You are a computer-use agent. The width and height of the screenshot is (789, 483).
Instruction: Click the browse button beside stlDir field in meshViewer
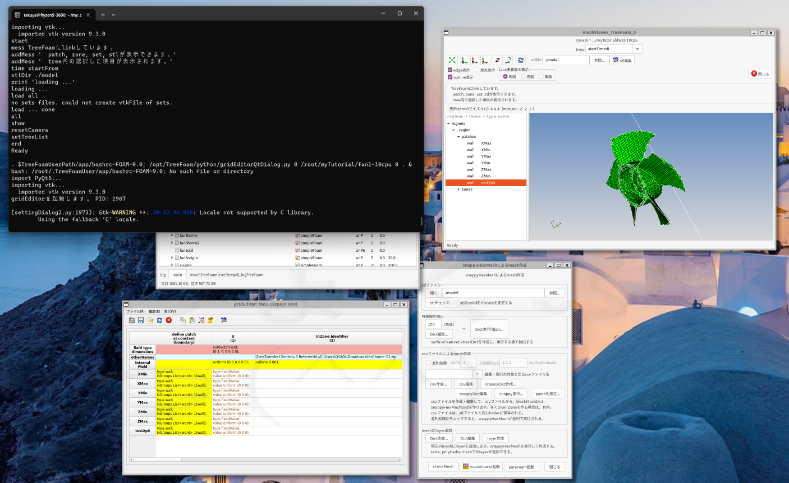(x=599, y=60)
